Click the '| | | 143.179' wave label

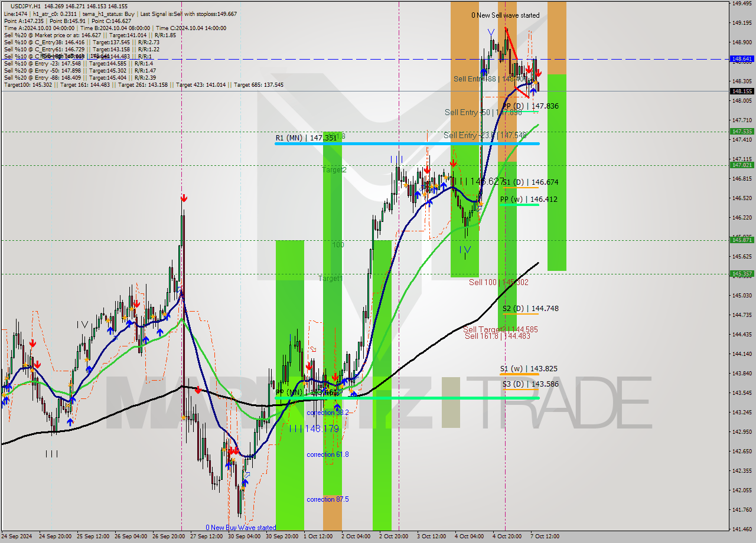coord(314,428)
